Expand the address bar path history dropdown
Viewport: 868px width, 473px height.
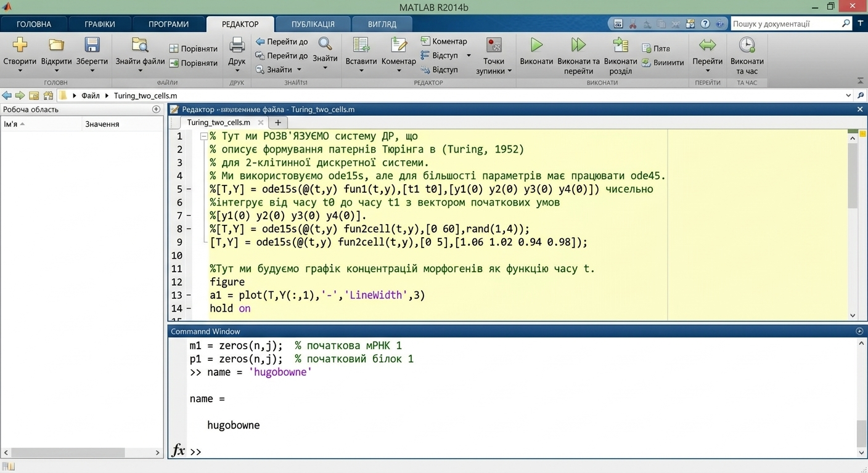point(848,95)
